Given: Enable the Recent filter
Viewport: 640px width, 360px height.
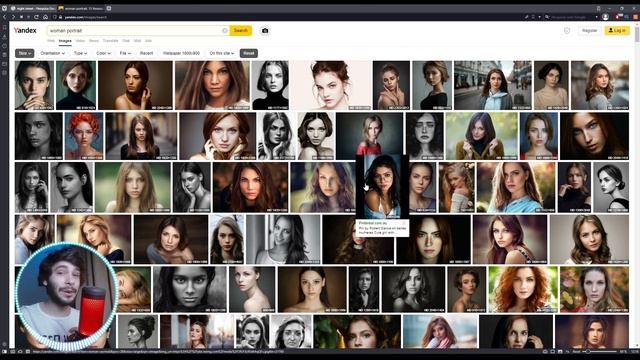Looking at the screenshot, I should [x=147, y=53].
